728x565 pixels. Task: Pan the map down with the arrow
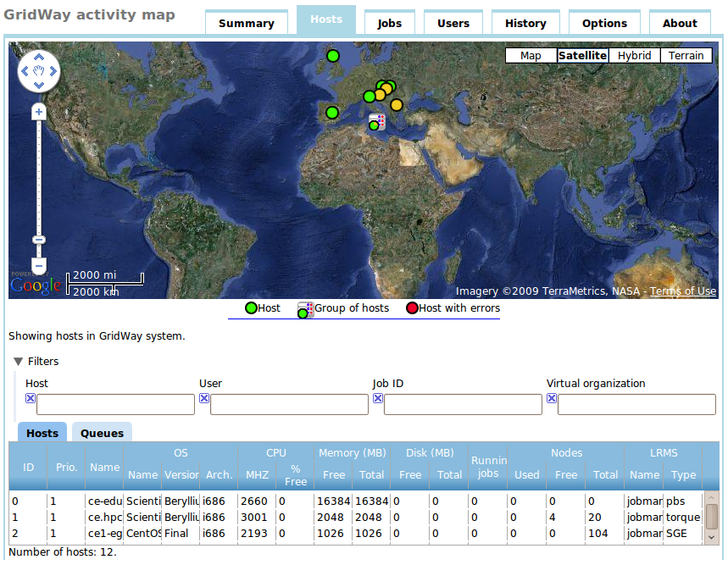pyautogui.click(x=39, y=85)
